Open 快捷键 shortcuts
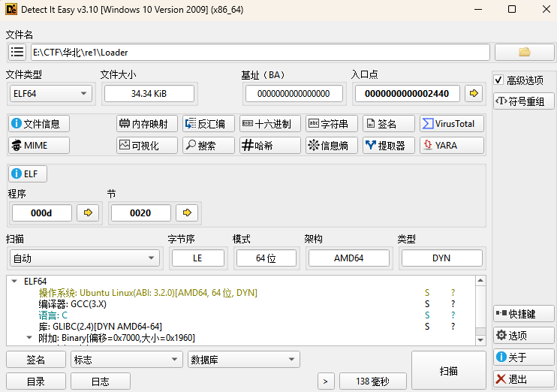Image resolution: width=557 pixels, height=392 pixels. pos(523,314)
